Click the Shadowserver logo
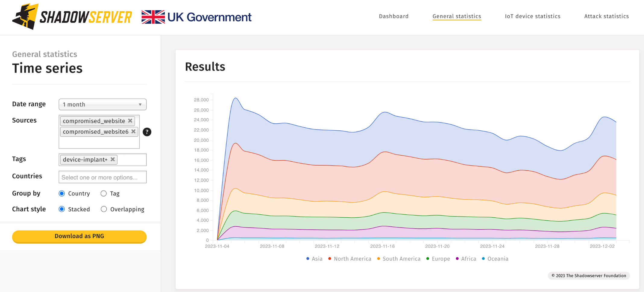The image size is (644, 292). coord(72,17)
